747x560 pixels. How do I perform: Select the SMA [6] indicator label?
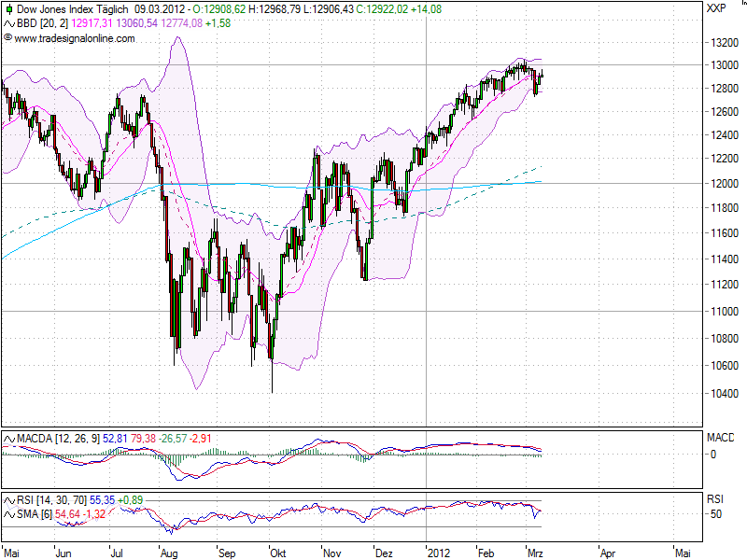coord(35,515)
